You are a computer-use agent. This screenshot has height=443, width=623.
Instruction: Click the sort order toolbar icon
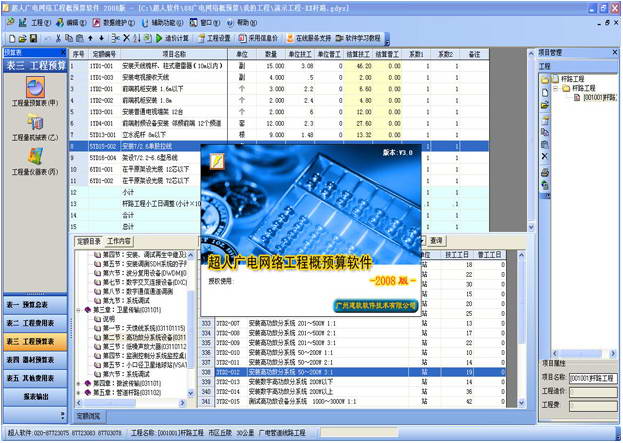(137, 39)
